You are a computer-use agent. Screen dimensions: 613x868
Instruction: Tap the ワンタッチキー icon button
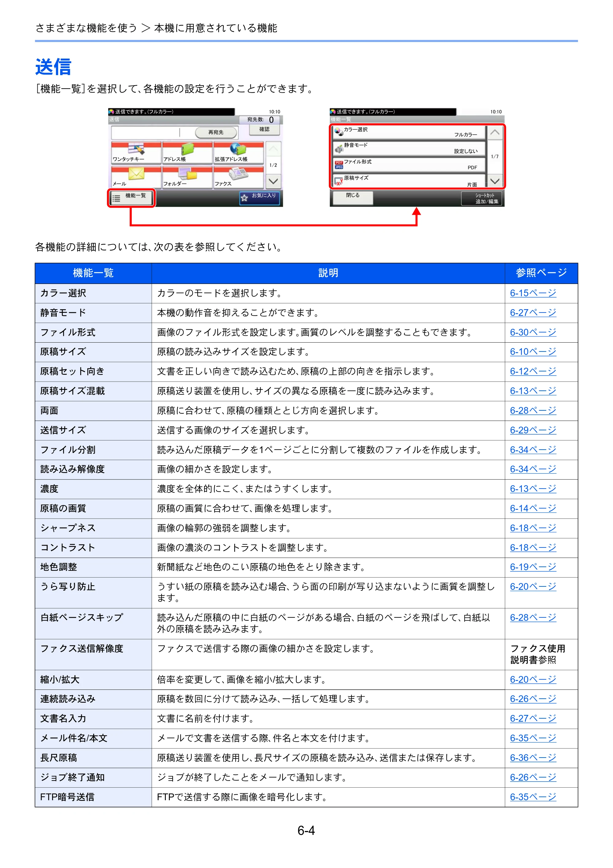pos(136,153)
